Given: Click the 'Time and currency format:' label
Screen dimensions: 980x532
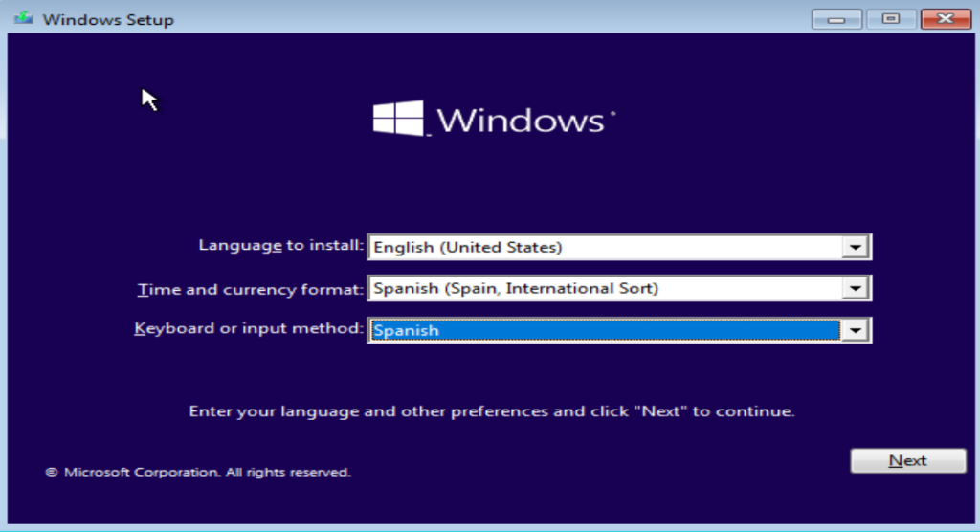Looking at the screenshot, I should coord(250,290).
